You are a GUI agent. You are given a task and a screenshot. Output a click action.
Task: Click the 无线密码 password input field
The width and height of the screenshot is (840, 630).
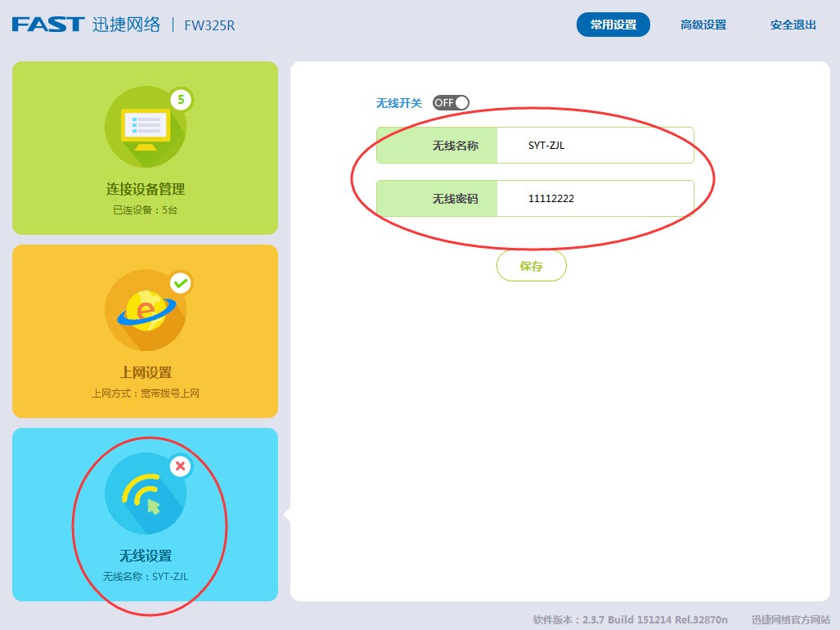[x=595, y=198]
